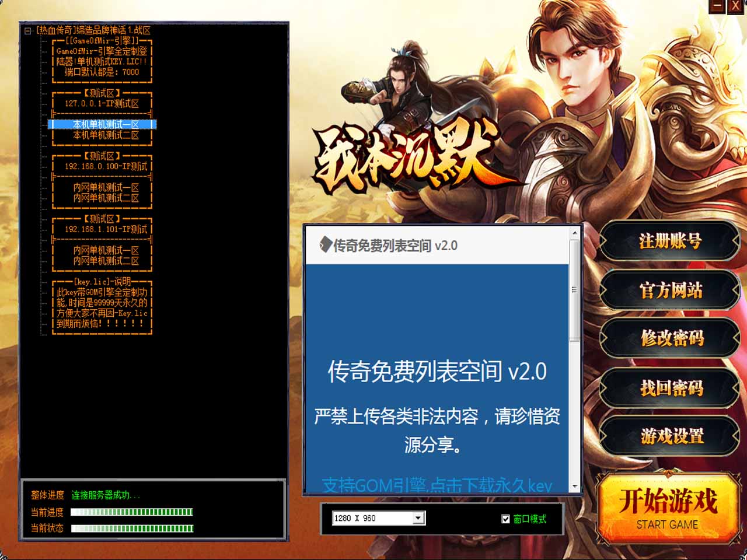Click the 找回密码 recover password button
This screenshot has width=747, height=560.
coord(670,388)
